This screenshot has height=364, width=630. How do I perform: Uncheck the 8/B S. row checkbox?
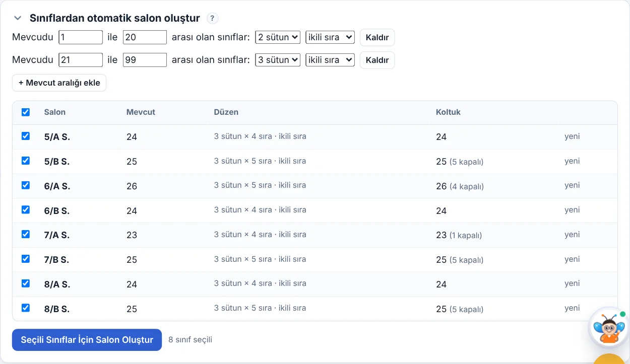26,308
